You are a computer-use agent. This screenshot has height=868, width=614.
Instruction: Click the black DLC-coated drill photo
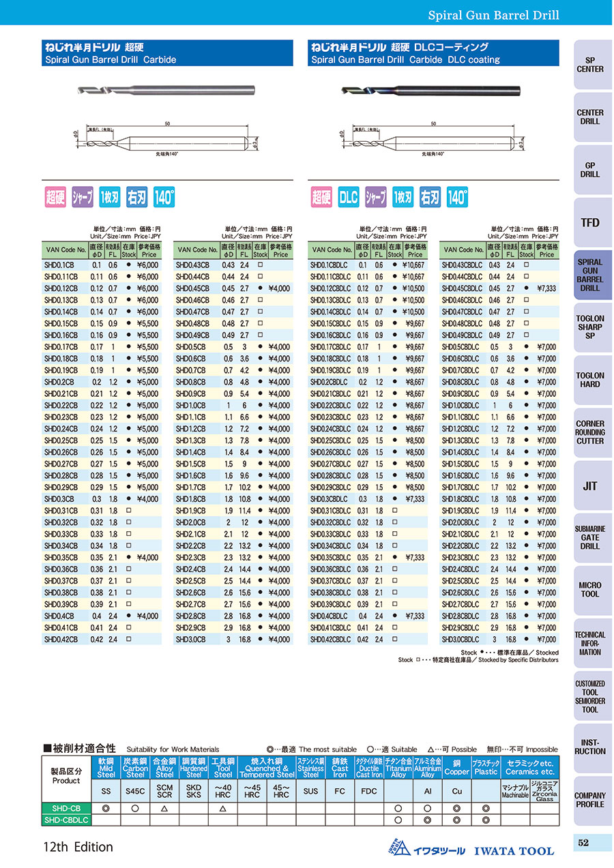[x=430, y=89]
